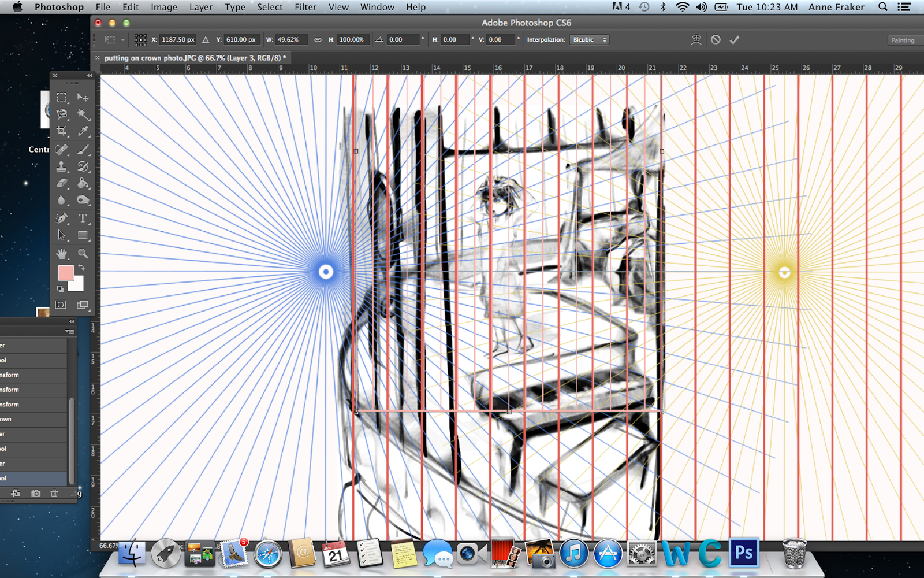Select the Eyedropper tool
This screenshot has width=924, height=578.
click(83, 131)
